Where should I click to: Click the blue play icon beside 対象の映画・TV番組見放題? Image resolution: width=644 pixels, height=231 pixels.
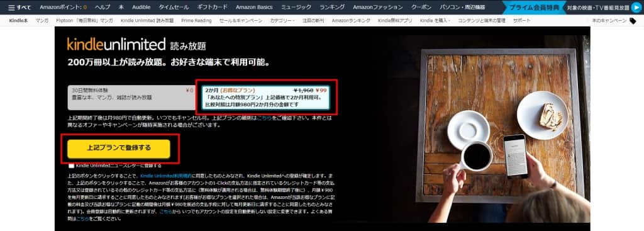[x=636, y=8]
